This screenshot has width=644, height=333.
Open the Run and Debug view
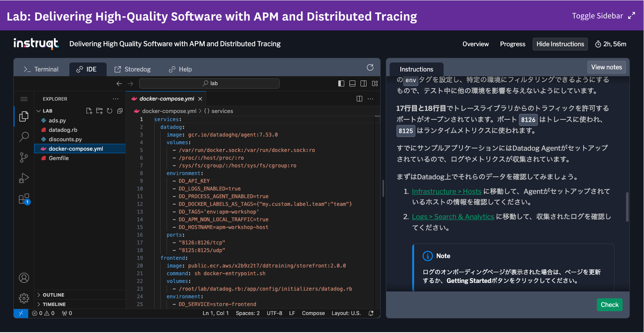click(x=24, y=178)
